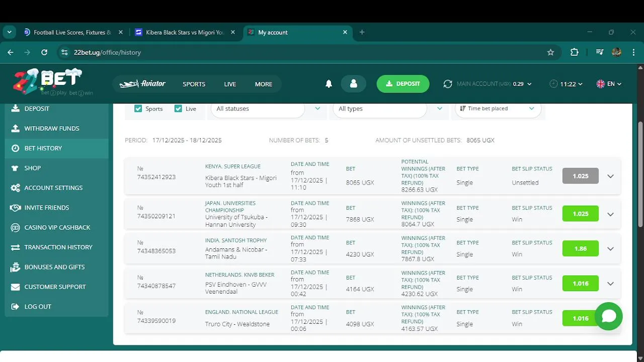Click the page vertical scrollbar
644x362 pixels.
click(640, 174)
